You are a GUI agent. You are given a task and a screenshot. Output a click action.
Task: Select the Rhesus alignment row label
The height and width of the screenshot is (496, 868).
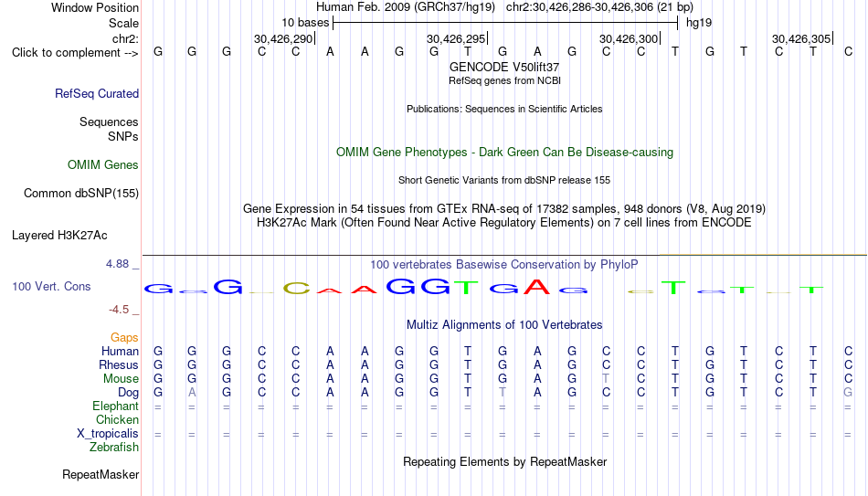click(119, 364)
